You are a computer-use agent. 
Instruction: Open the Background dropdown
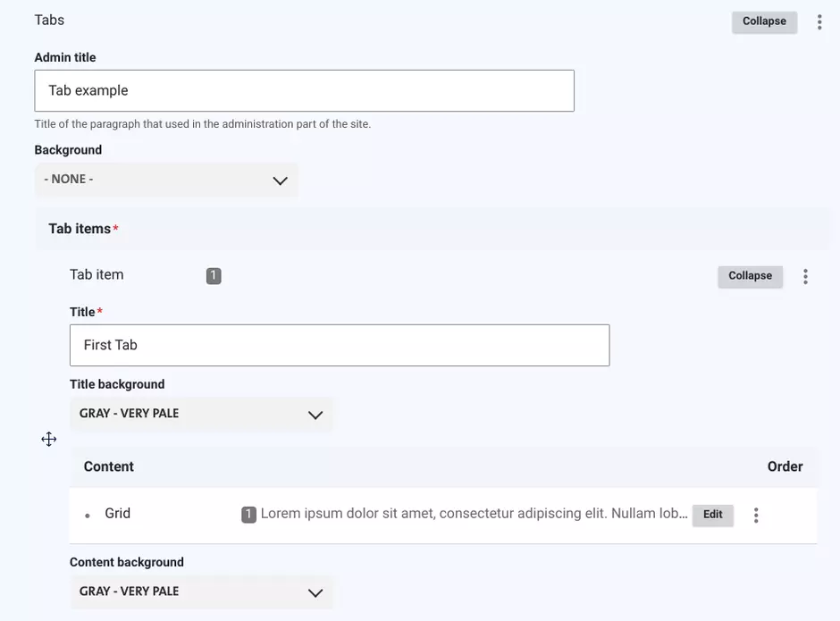(166, 179)
